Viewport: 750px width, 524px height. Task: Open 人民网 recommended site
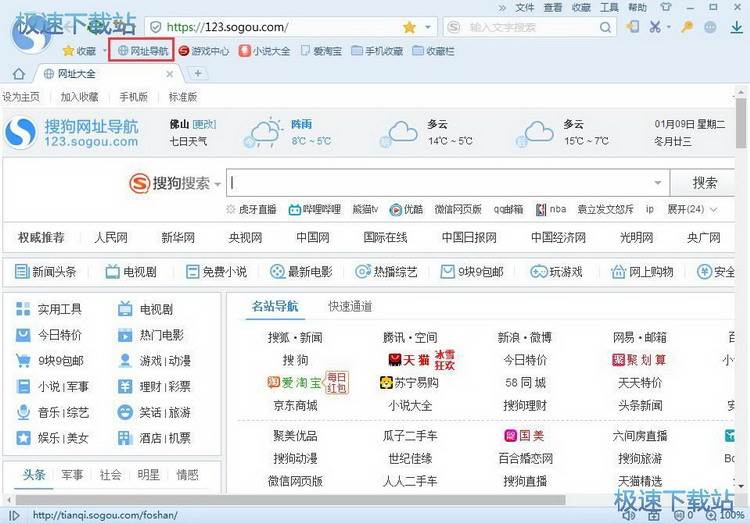[111, 238]
